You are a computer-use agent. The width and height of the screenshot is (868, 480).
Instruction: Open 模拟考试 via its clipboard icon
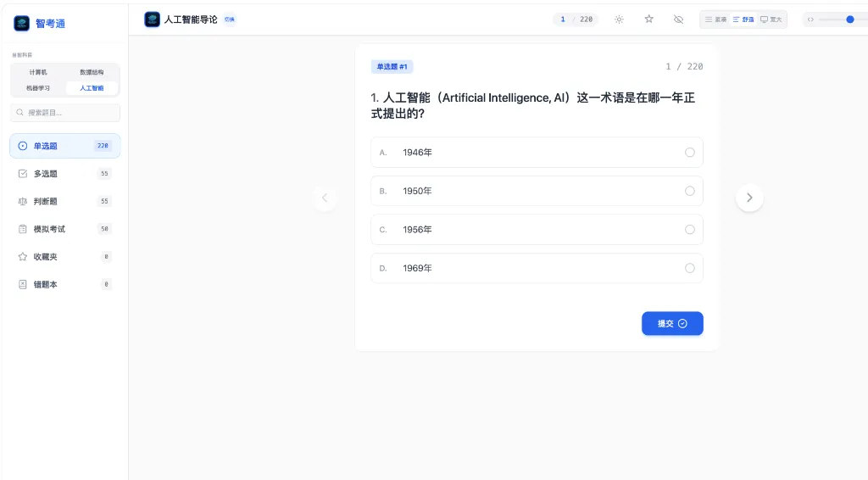tap(22, 229)
